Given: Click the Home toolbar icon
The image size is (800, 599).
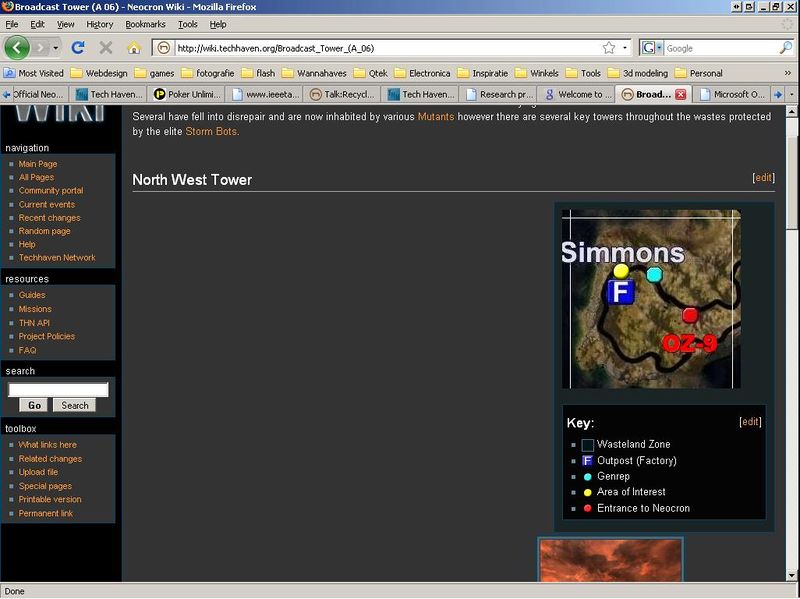Looking at the screenshot, I should (x=133, y=47).
